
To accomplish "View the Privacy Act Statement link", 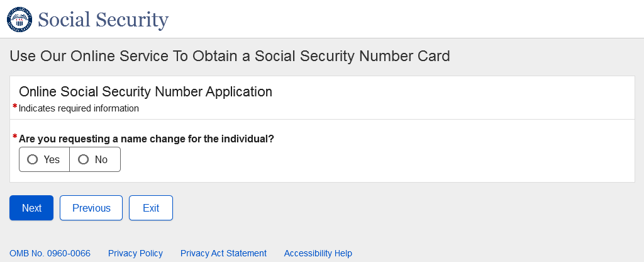I will pyautogui.click(x=223, y=253).
